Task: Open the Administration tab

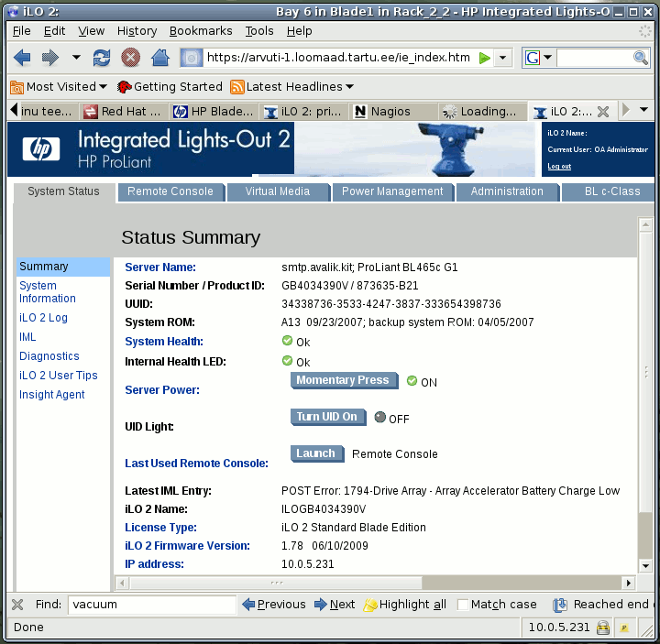Action: [x=507, y=191]
